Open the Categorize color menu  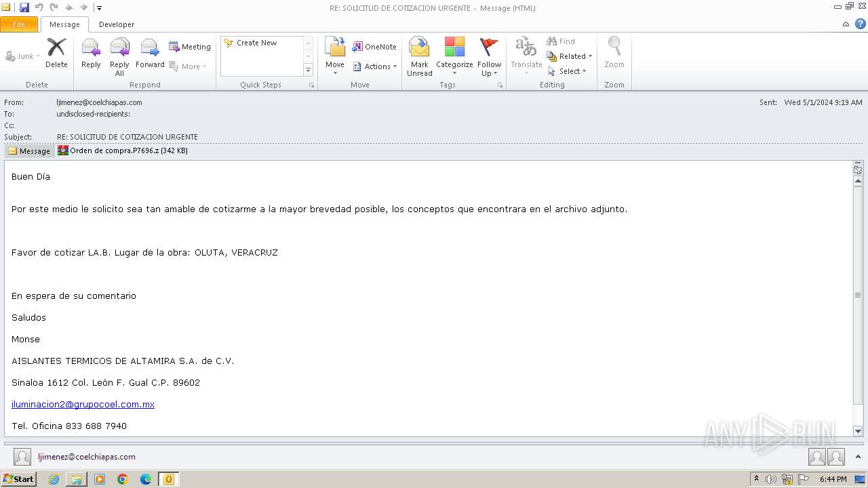click(454, 57)
